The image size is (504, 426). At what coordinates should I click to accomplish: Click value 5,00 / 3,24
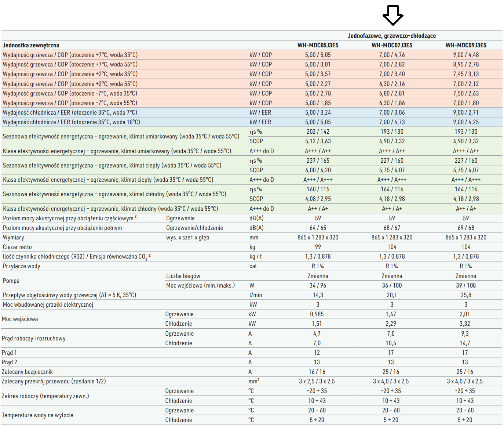[x=318, y=112]
